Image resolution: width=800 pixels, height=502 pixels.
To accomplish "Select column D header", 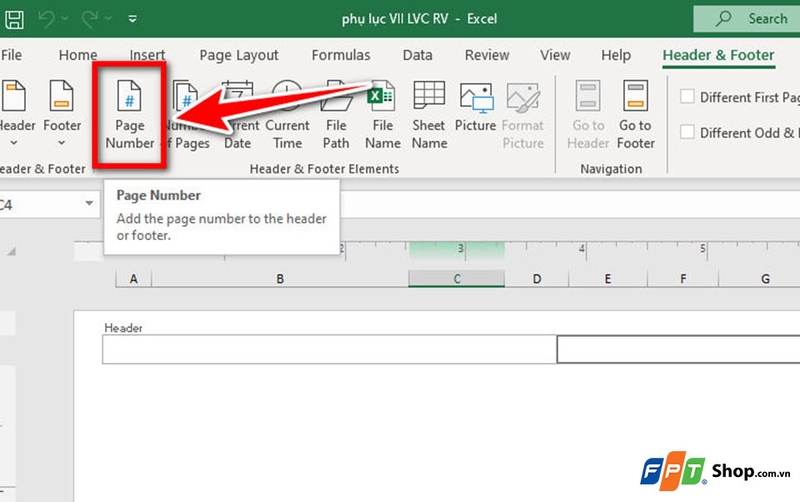I will 537,279.
